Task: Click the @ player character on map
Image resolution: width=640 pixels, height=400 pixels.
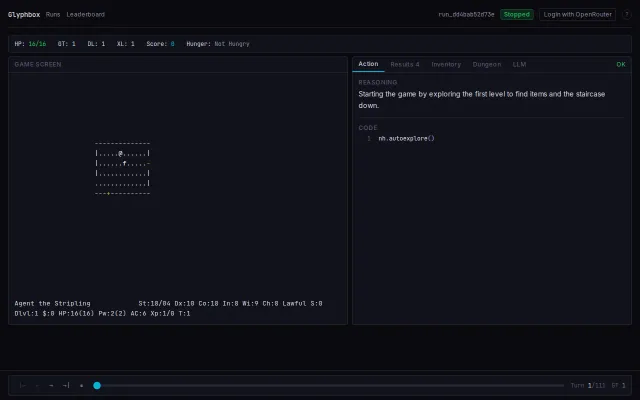Action: pyautogui.click(x=120, y=153)
